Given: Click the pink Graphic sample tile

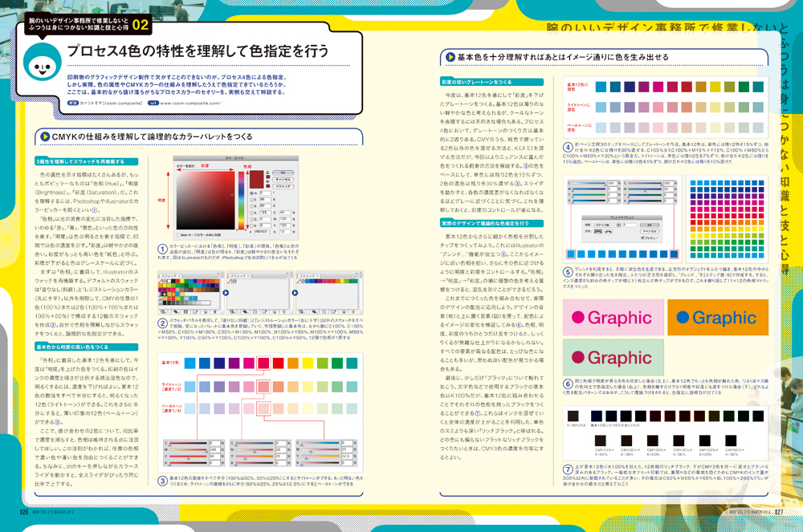Looking at the screenshot, I should [613, 317].
